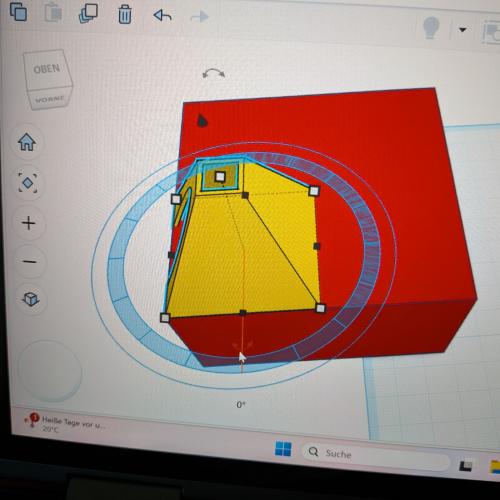Screen dimensions: 500x500
Task: Click the Duplicate and repeat icon
Action: (88, 13)
